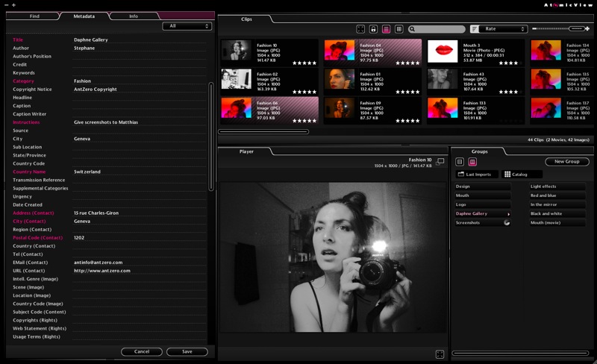Select the Fashion 04 clip thumbnail
The image size is (597, 364).
click(x=340, y=50)
